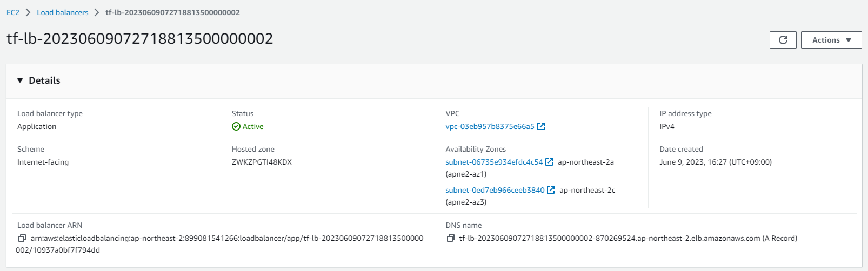Click external link icon beside subnet-06735e934efdc4c54

click(x=549, y=162)
